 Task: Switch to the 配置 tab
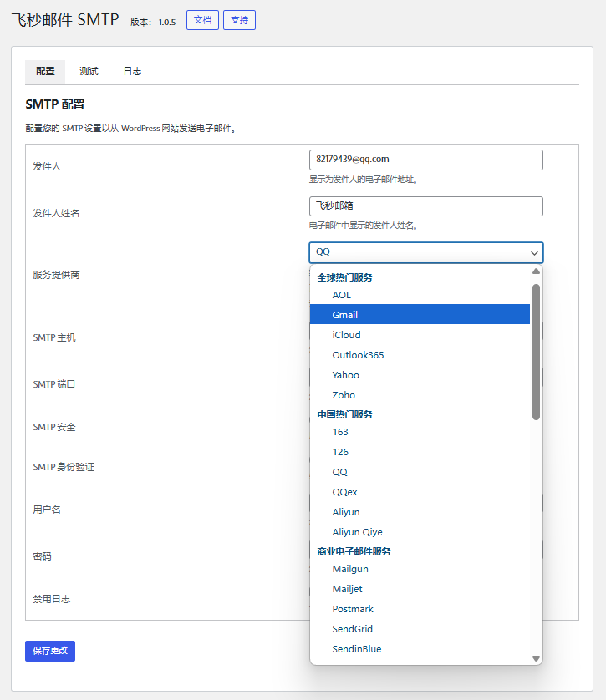click(x=45, y=72)
